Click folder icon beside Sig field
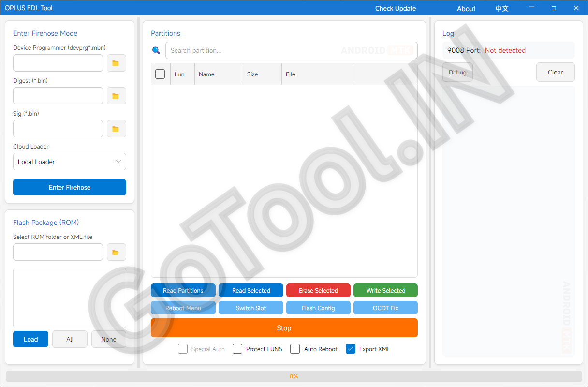Viewport: 588px width, 387px height. [x=116, y=129]
